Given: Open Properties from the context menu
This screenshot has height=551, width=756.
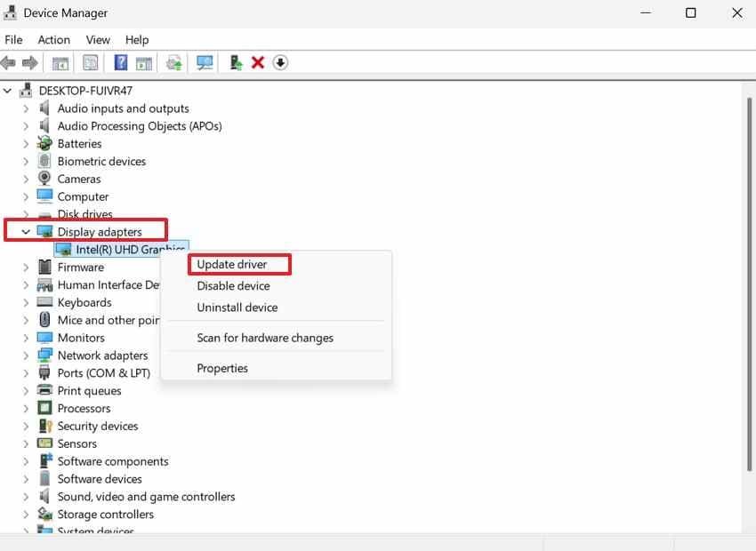Looking at the screenshot, I should coord(222,369).
